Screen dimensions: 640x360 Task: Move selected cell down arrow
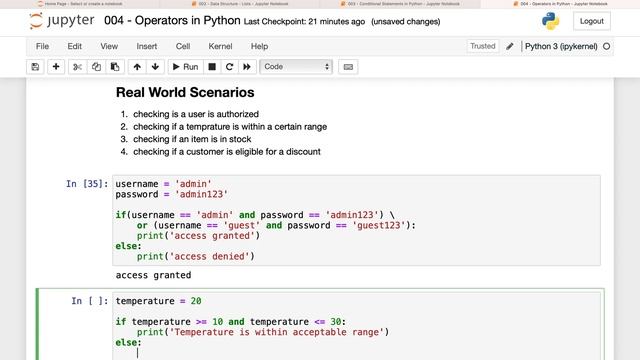155,67
